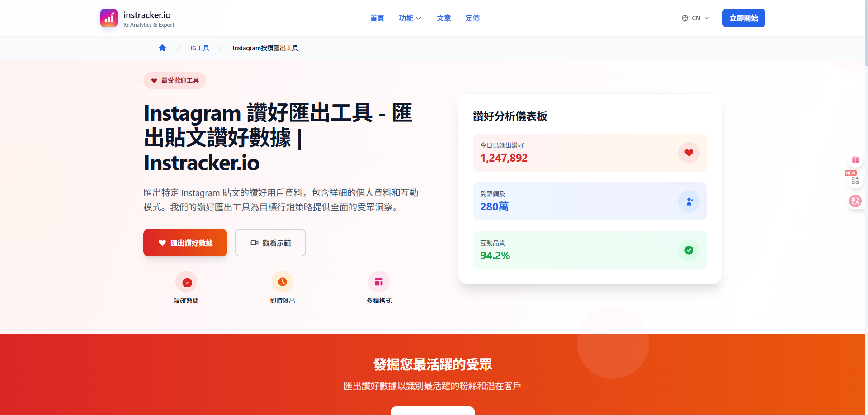Viewport: 868px width, 415px height.
Task: Open the 功能 dropdown menu
Action: pos(410,18)
